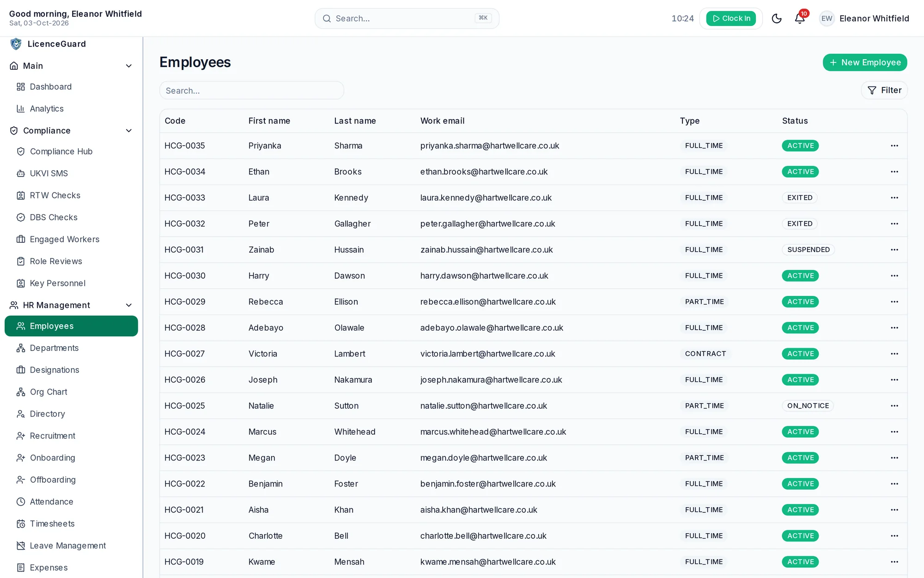Click Timesheets icon
Viewport: 924px width, 578px height.
(x=21, y=524)
